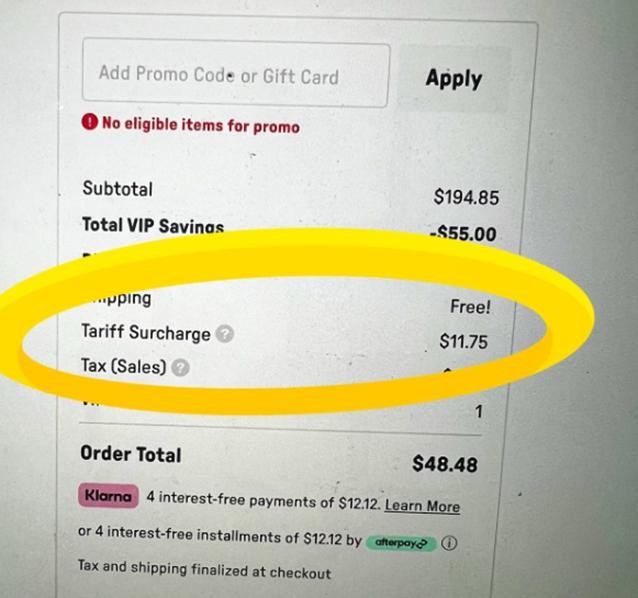Click the Tariff Surcharge help question icon
The height and width of the screenshot is (598, 638).
point(225,334)
